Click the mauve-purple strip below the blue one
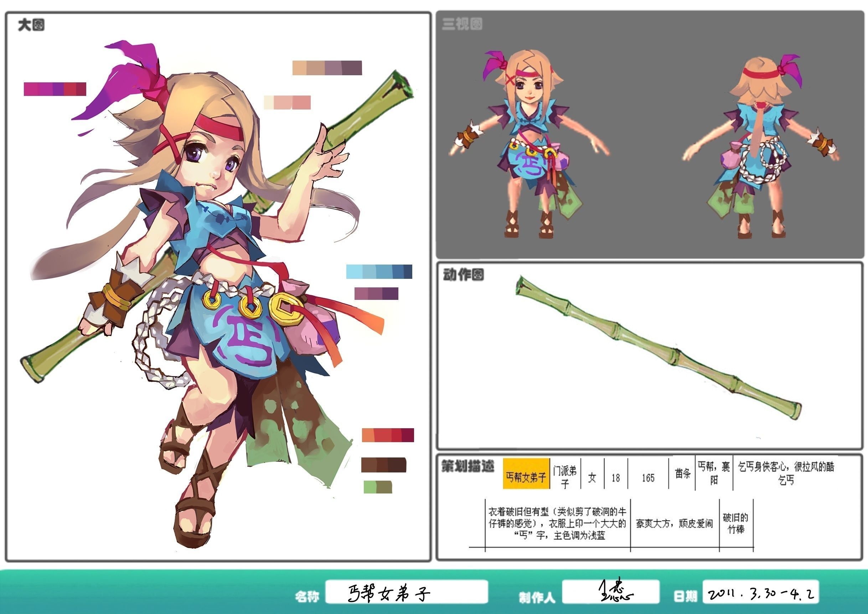Screen dimensions: 868x614 376,293
